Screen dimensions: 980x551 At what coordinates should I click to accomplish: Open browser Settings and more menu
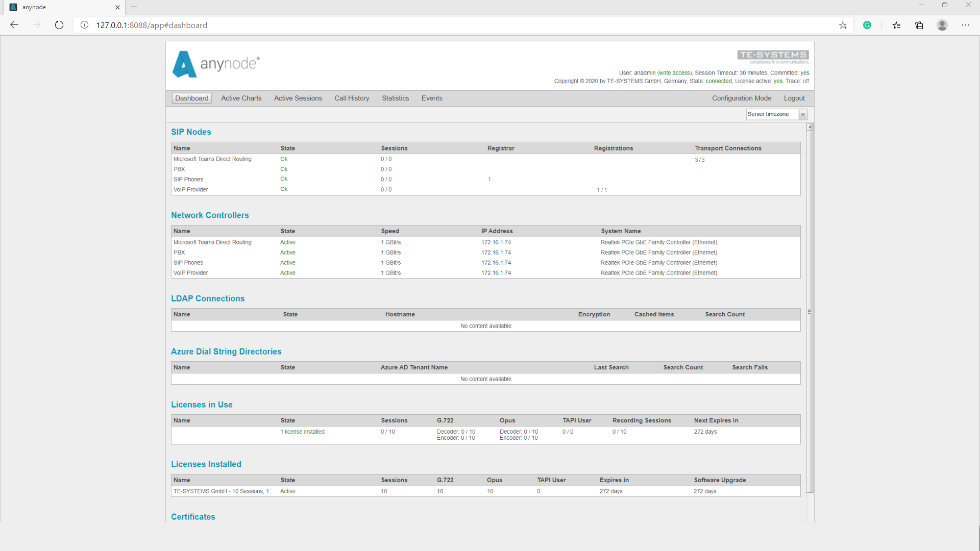point(966,25)
